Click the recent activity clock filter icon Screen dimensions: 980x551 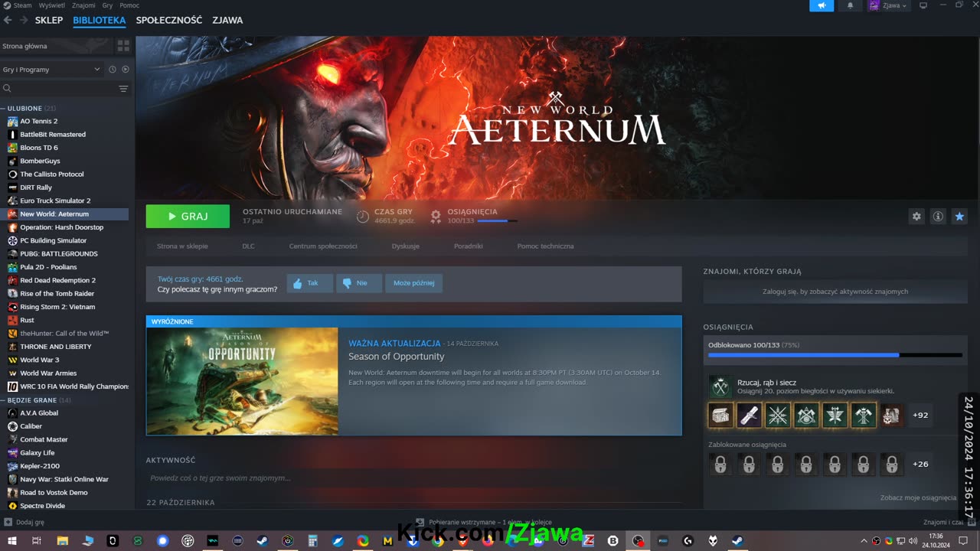point(113,70)
